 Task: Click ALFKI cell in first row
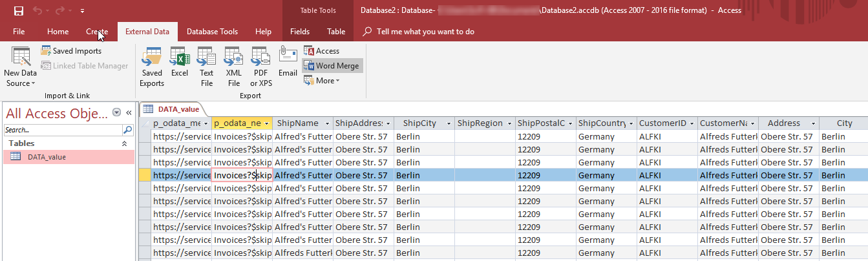point(667,136)
